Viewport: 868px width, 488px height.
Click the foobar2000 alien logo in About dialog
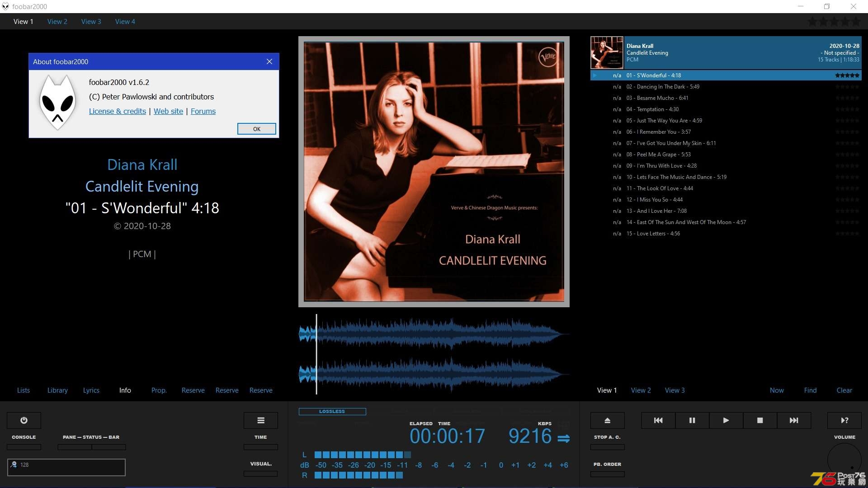(57, 103)
